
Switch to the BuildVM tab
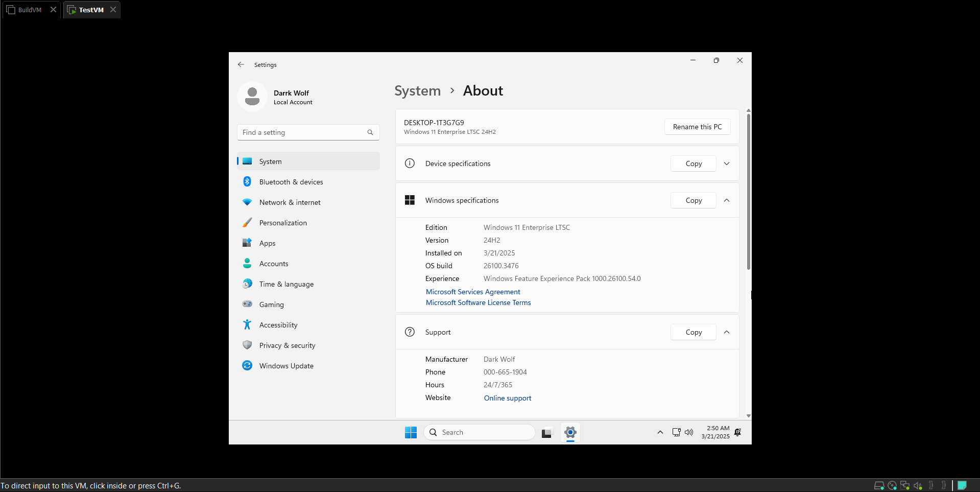[30, 10]
